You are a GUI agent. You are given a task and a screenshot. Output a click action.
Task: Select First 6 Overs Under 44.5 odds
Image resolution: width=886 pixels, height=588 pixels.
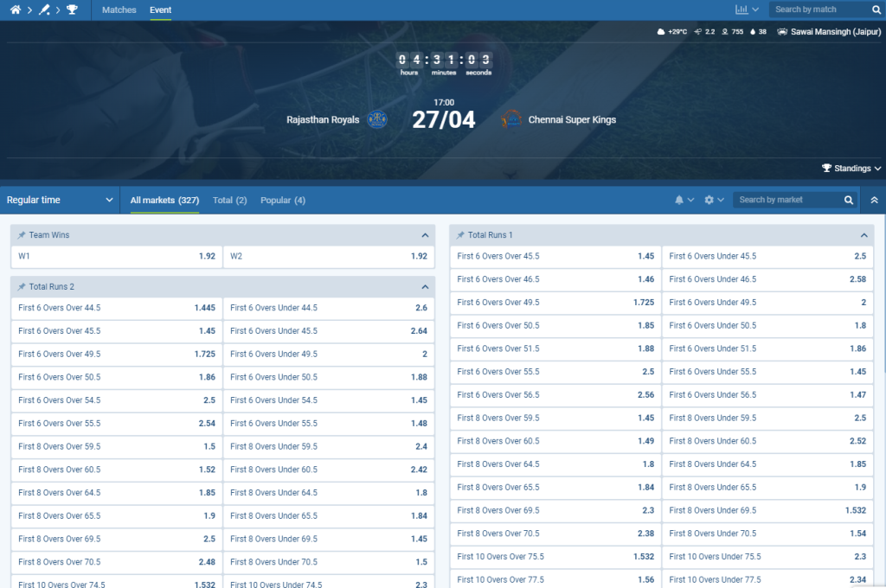click(x=329, y=308)
